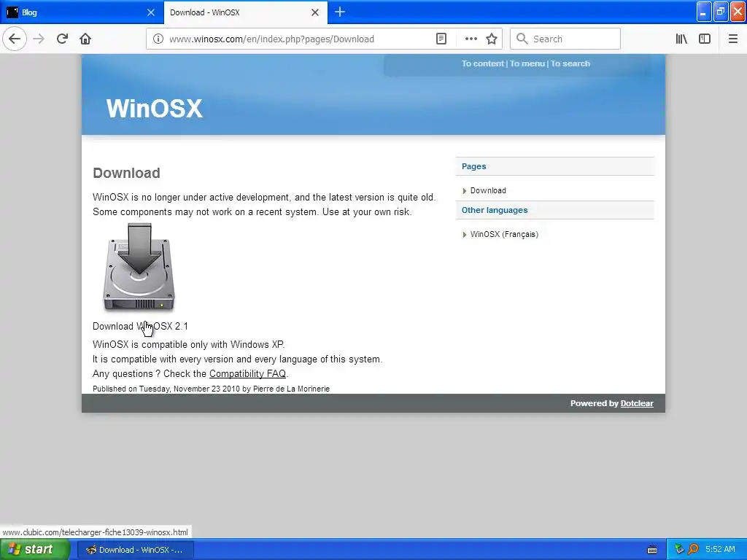747x560 pixels.
Task: Switch to WinOSX (Français) language
Action: click(x=504, y=234)
